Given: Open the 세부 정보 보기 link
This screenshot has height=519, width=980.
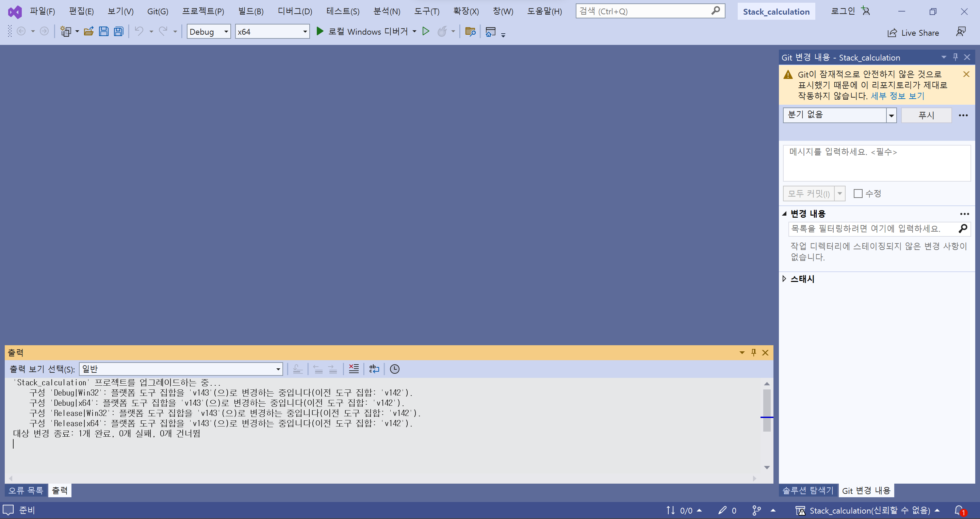Looking at the screenshot, I should [x=897, y=96].
